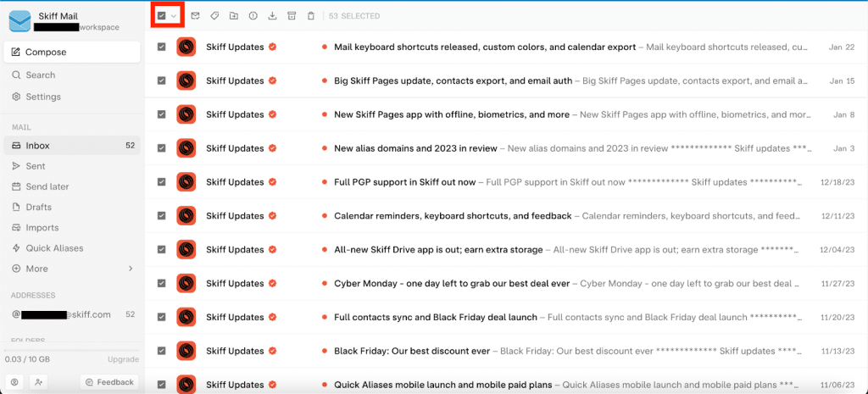Uncheck the New alias domains email
868x394 pixels.
161,148
